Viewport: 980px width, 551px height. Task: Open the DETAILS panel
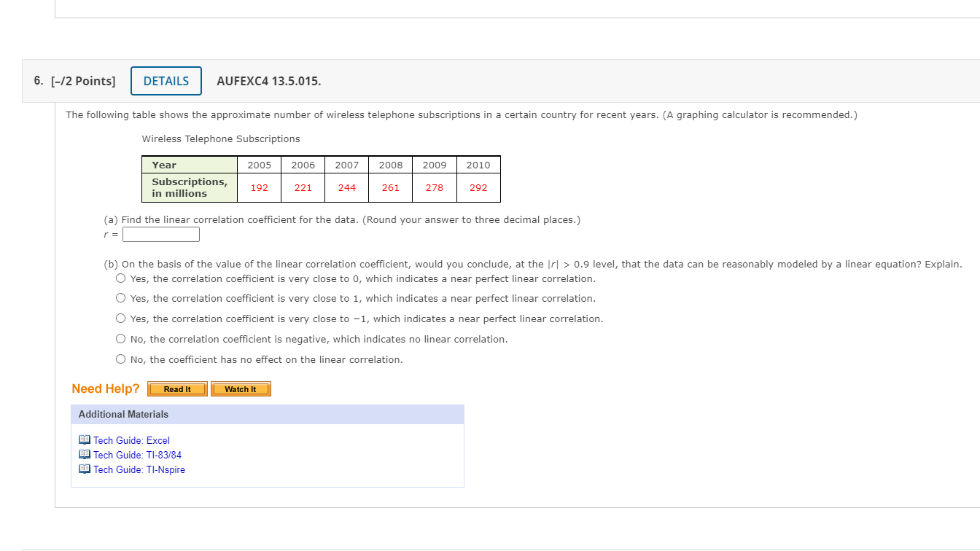[166, 81]
